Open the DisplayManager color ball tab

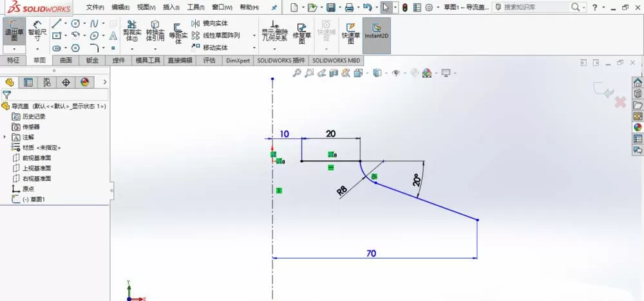coord(85,82)
